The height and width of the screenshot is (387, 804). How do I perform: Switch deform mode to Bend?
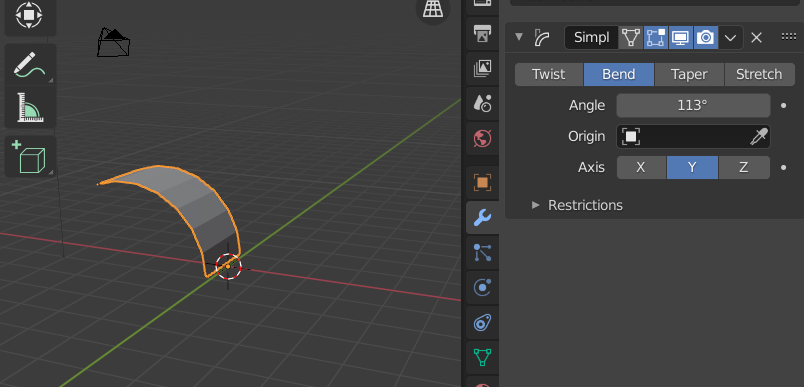point(619,74)
